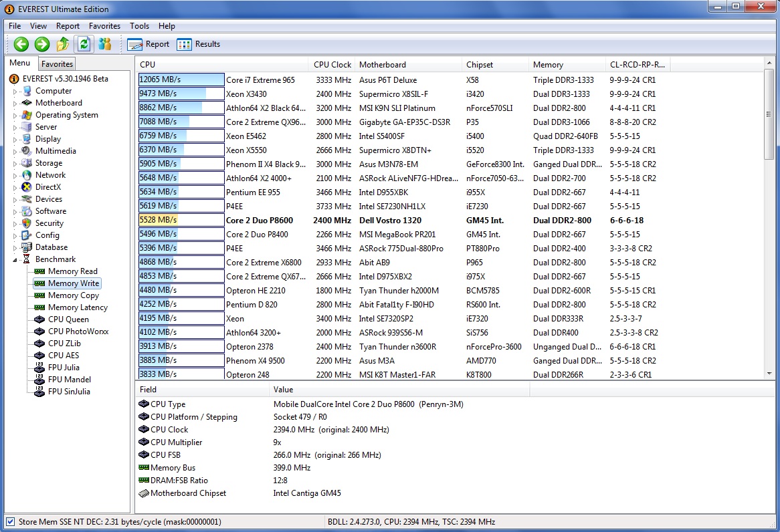Select the Config tree icon
The image size is (780, 532).
(x=27, y=235)
